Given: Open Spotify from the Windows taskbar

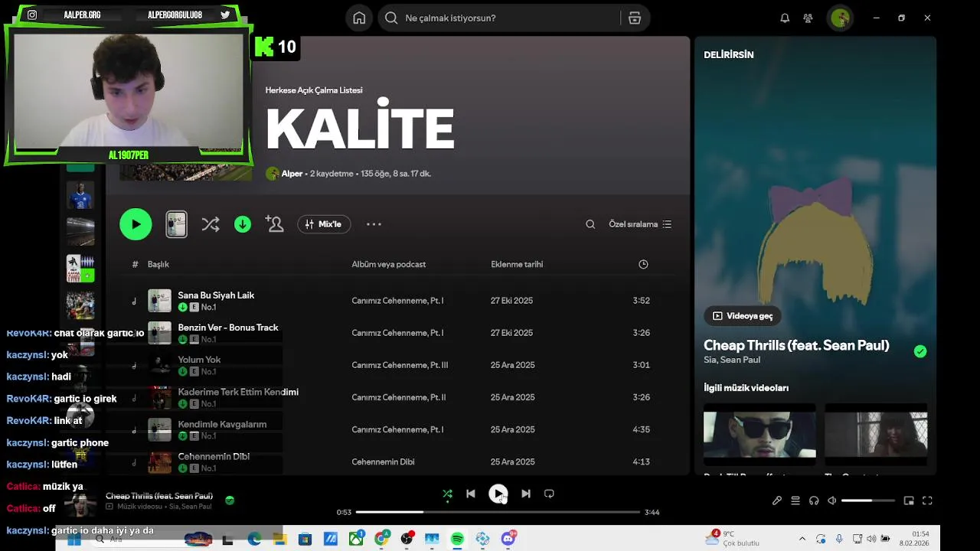Looking at the screenshot, I should pyautogui.click(x=457, y=539).
